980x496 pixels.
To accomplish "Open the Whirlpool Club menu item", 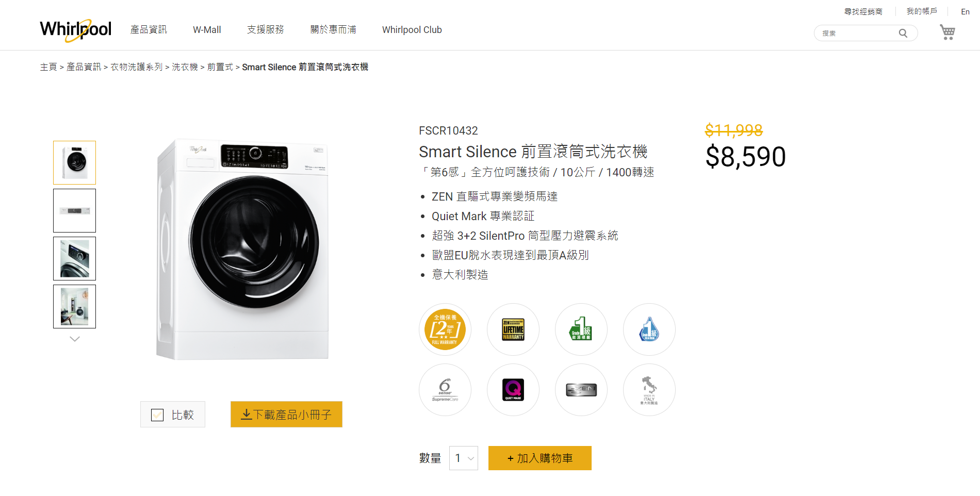I will point(412,30).
